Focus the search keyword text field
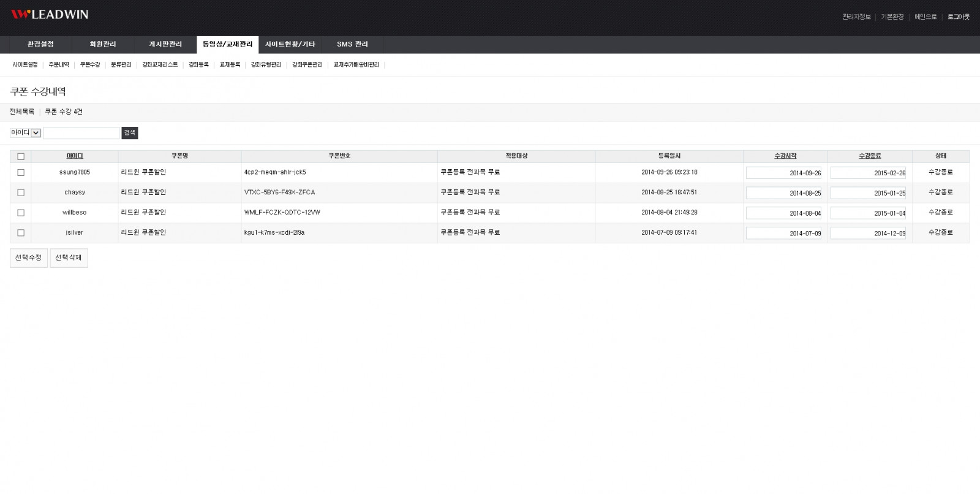980x494 pixels. (81, 133)
